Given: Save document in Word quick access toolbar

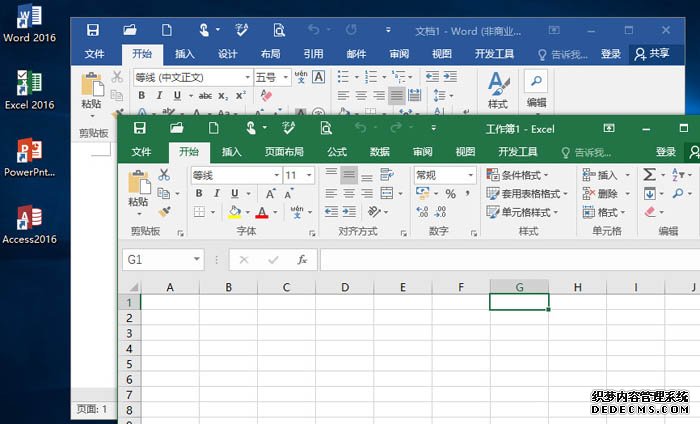Looking at the screenshot, I should [93, 30].
